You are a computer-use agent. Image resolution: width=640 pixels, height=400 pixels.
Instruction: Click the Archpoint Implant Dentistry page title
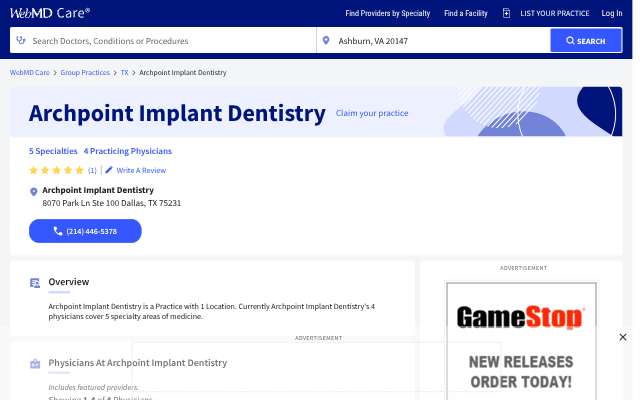click(x=177, y=113)
